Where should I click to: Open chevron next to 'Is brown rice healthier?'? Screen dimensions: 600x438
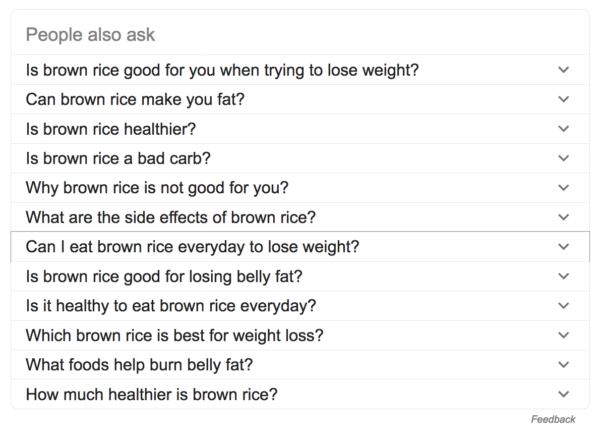point(563,129)
